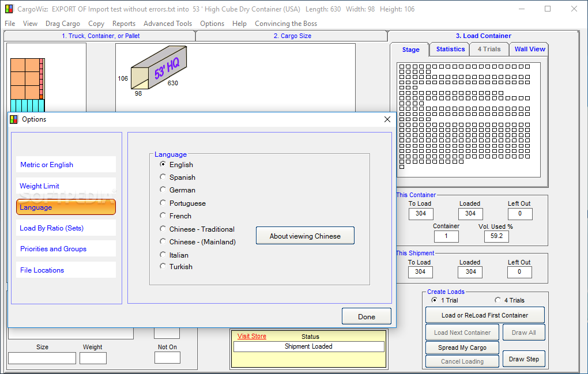
Task: Select Turkish language option
Action: 176,266
